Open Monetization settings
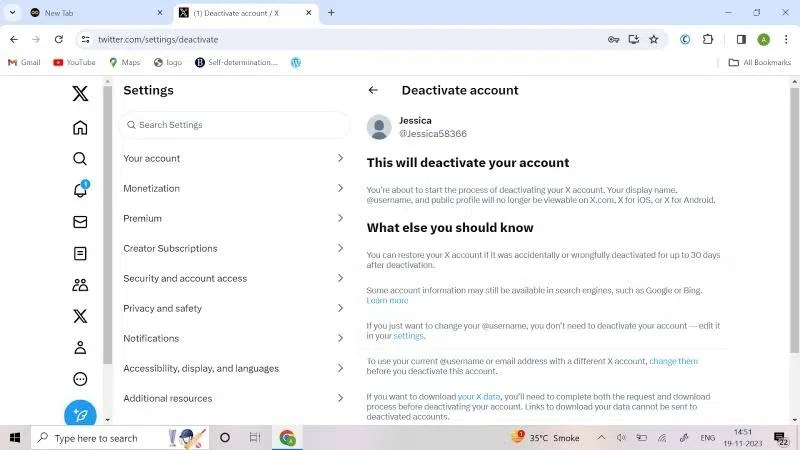800x450 pixels. tap(234, 188)
